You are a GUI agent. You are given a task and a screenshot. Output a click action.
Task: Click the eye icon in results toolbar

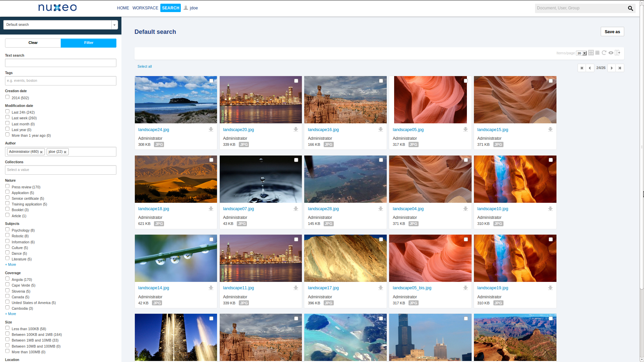click(x=611, y=53)
